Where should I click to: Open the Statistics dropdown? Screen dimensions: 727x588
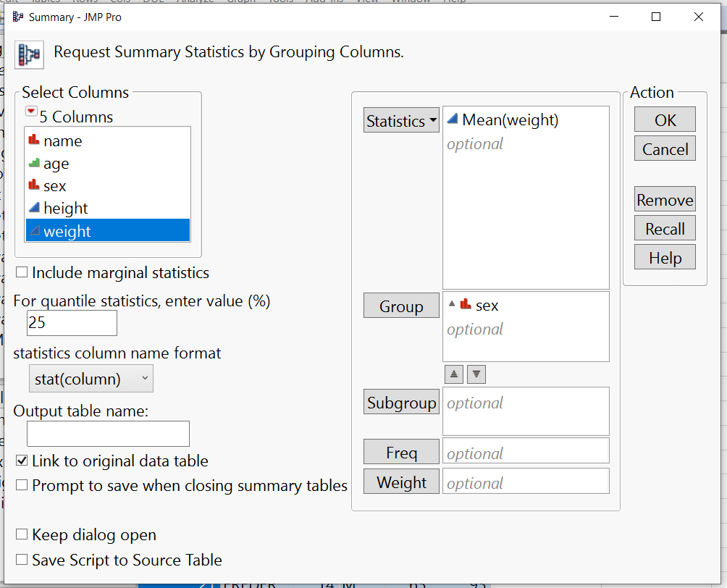(x=401, y=120)
